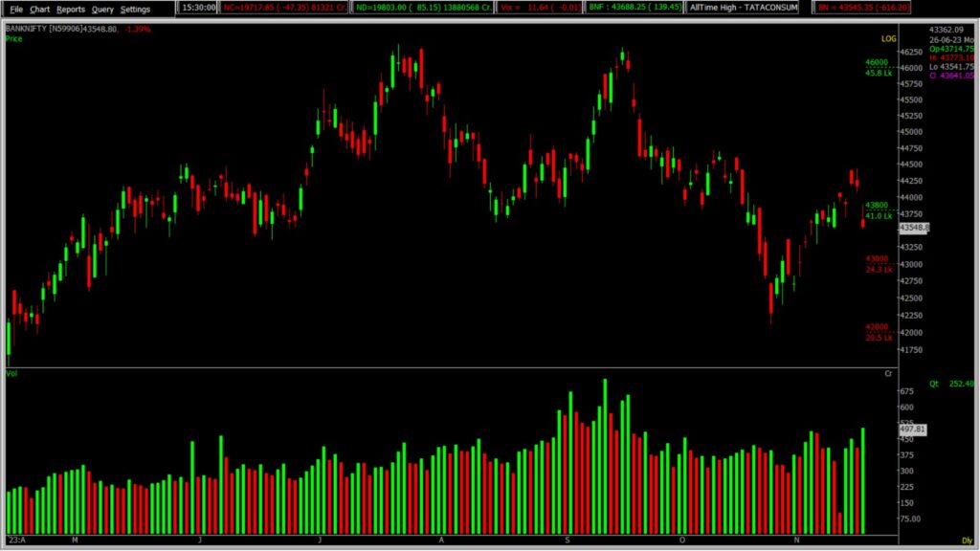Click the 26-06-23 date readout
980x551 pixels.
pyautogui.click(x=951, y=39)
